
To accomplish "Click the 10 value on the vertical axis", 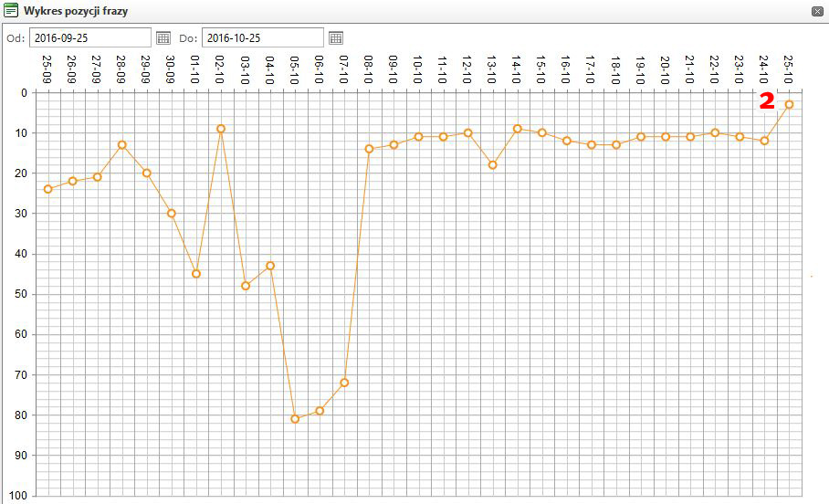I will [21, 132].
